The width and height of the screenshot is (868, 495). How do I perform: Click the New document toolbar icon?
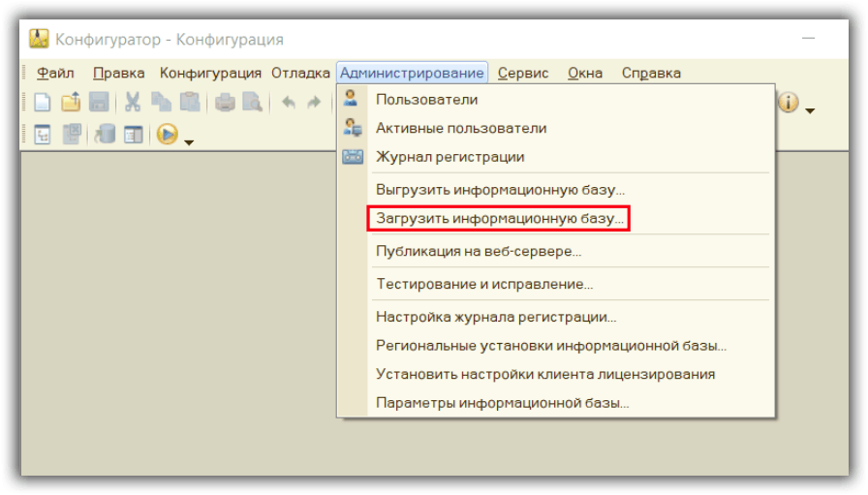43,103
